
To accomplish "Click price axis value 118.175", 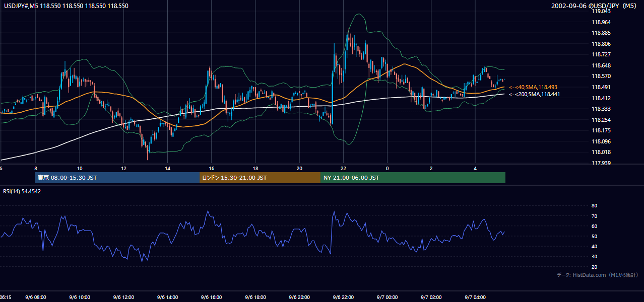I will 601,130.
